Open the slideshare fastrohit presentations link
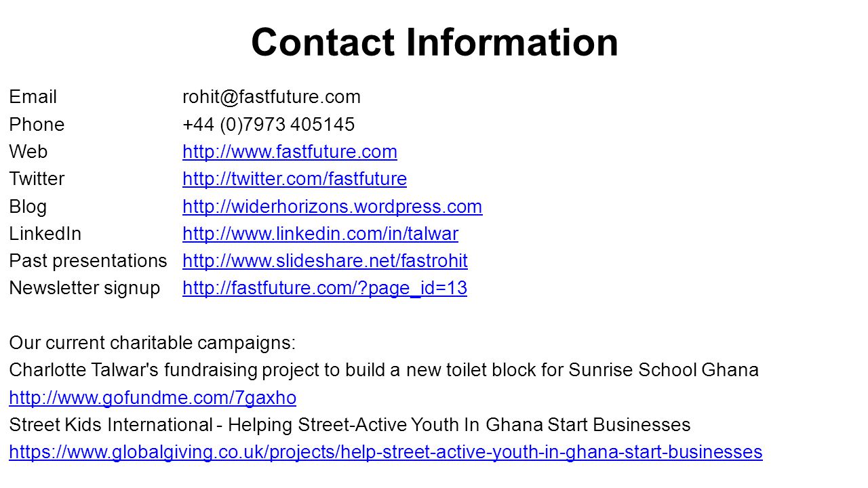This screenshot has height=488, width=868. (x=325, y=261)
